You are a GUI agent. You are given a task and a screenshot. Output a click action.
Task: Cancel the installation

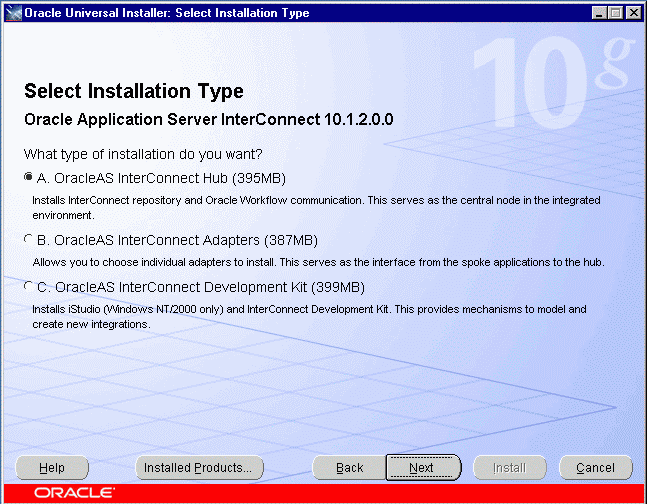point(595,468)
